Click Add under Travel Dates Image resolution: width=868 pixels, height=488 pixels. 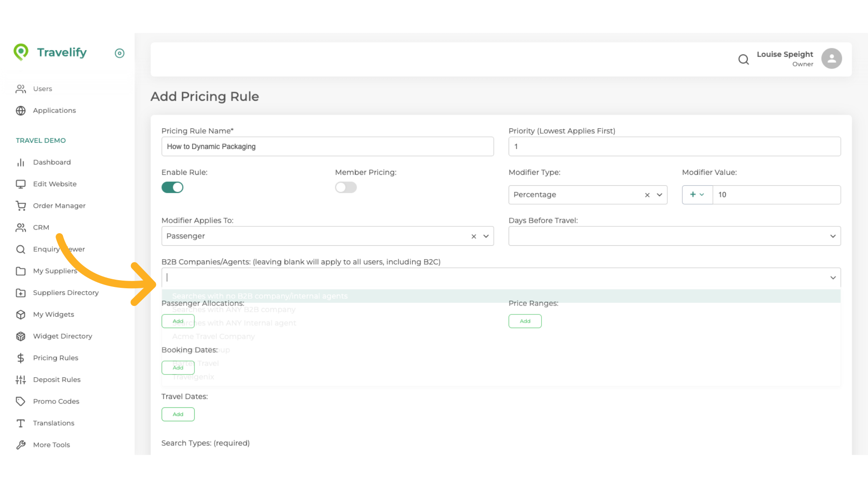[178, 414]
